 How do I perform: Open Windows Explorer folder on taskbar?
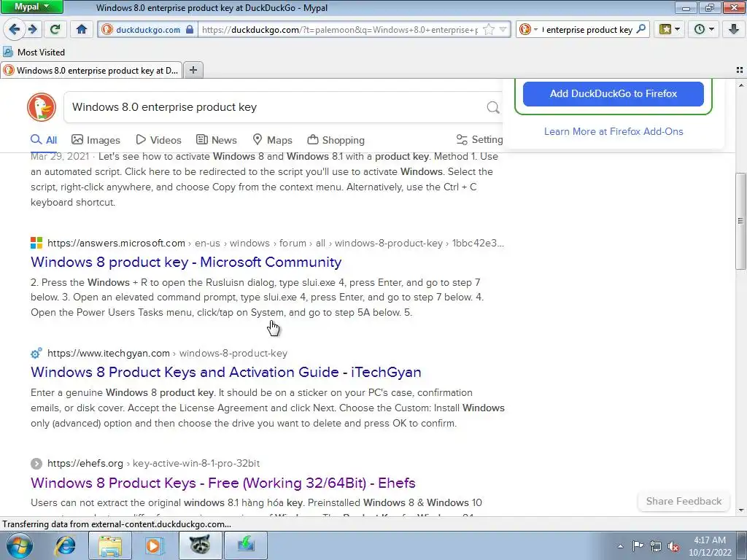110,545
